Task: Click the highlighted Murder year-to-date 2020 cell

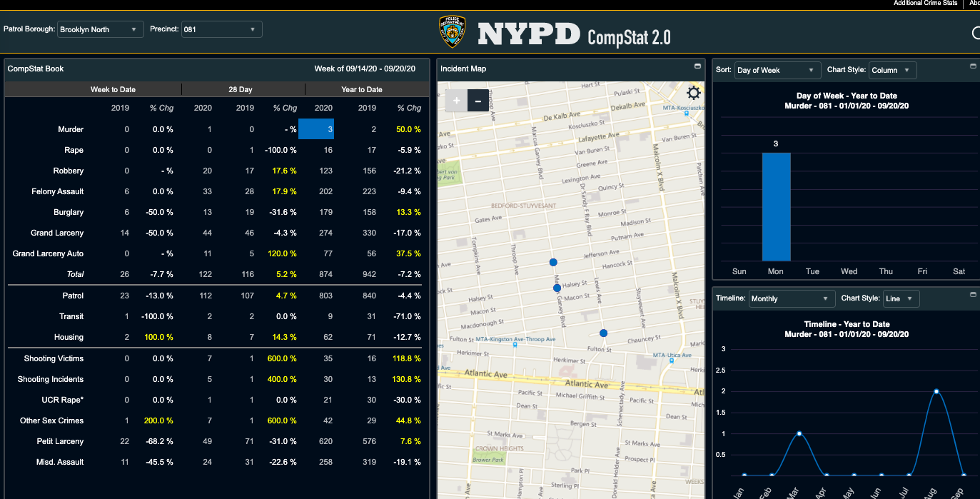Action: click(316, 129)
